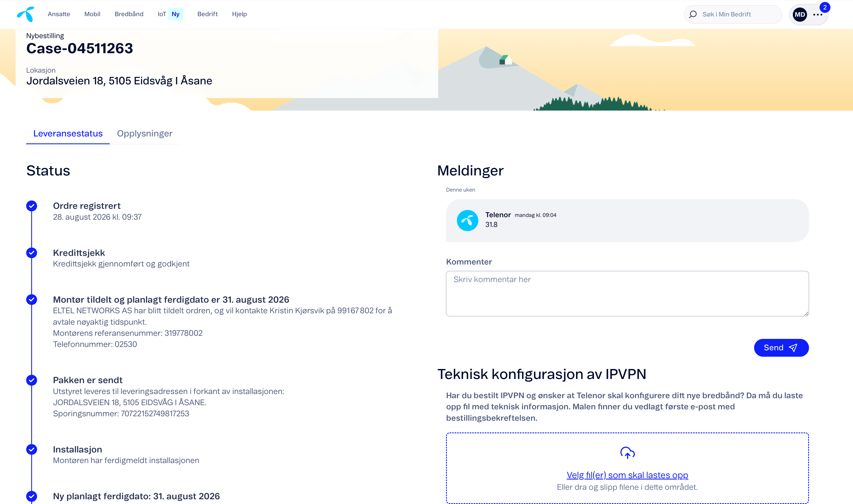Click Kredittsjekk gjennomført og godkjent text
This screenshot has width=853, height=504.
(121, 264)
